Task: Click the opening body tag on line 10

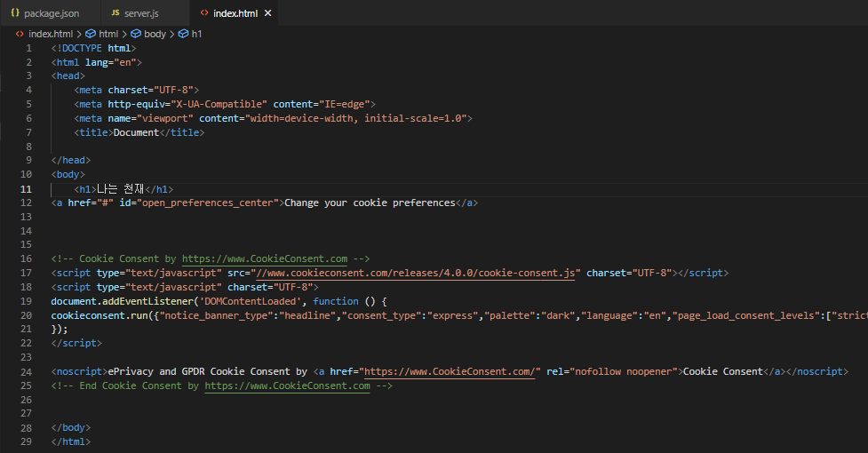Action: (x=68, y=174)
